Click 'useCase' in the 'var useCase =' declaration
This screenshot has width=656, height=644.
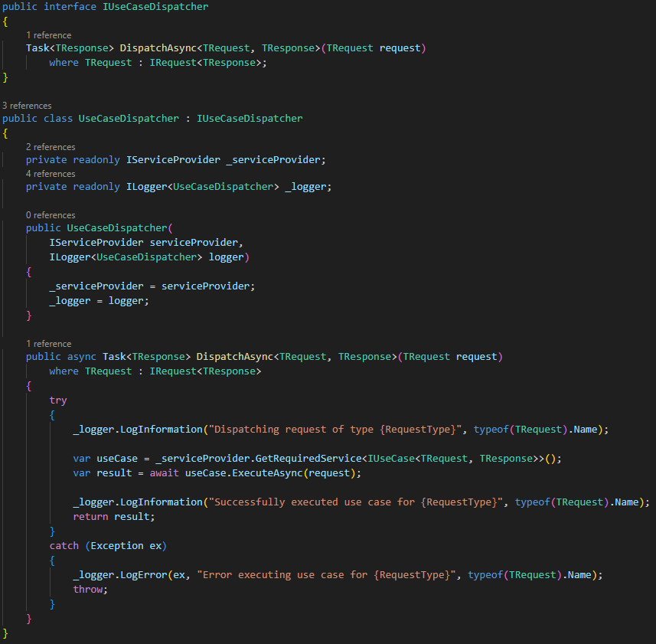[117, 459]
